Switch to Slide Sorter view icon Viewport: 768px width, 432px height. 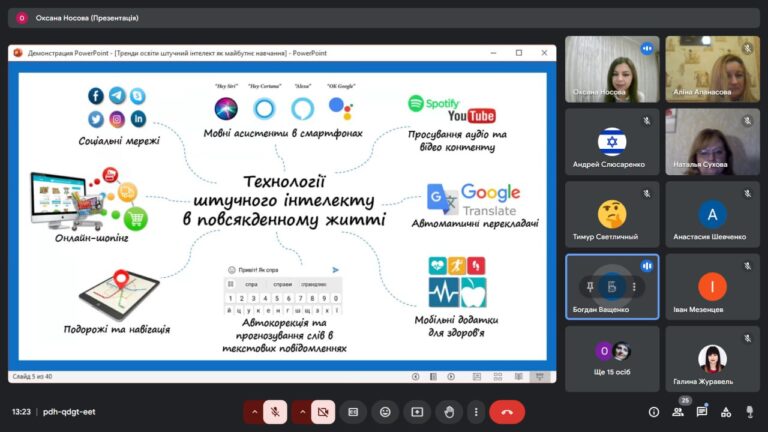[x=498, y=377]
